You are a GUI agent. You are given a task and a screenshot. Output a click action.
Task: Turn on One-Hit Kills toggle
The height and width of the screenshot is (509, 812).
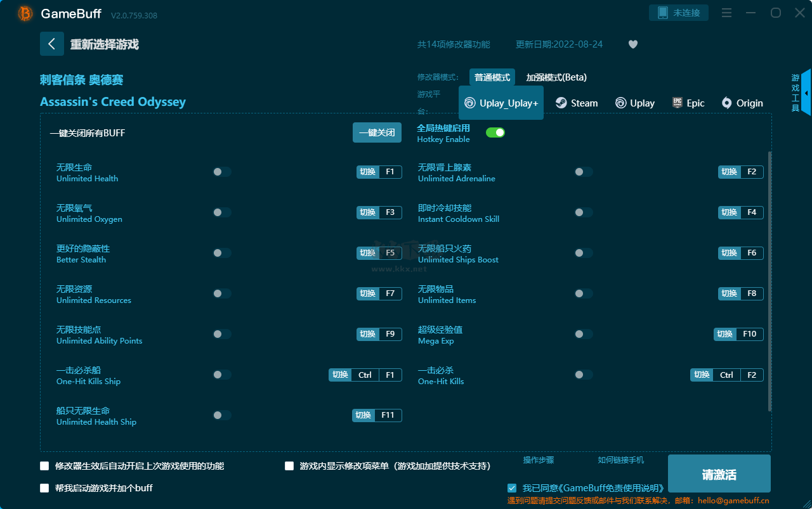[584, 375]
